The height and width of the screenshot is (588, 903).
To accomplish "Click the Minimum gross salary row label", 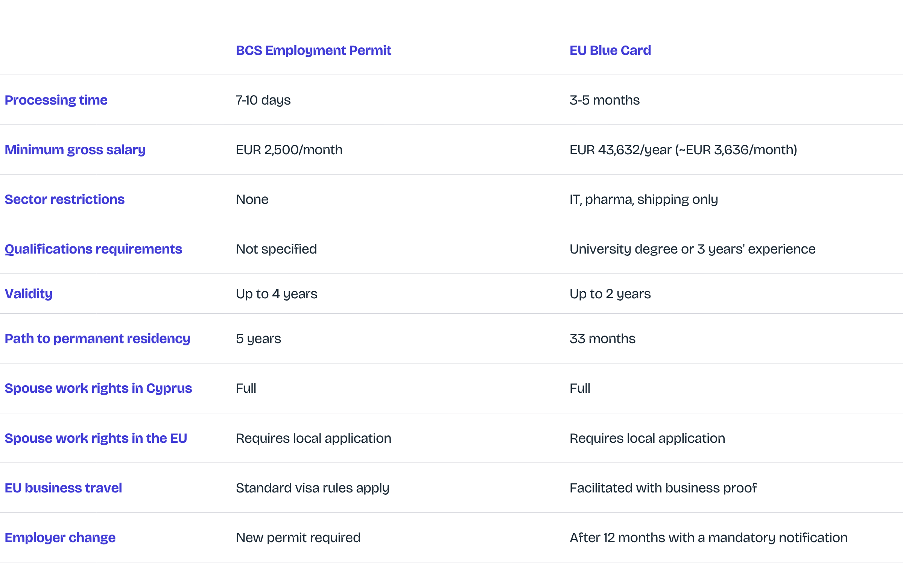I will 75,150.
